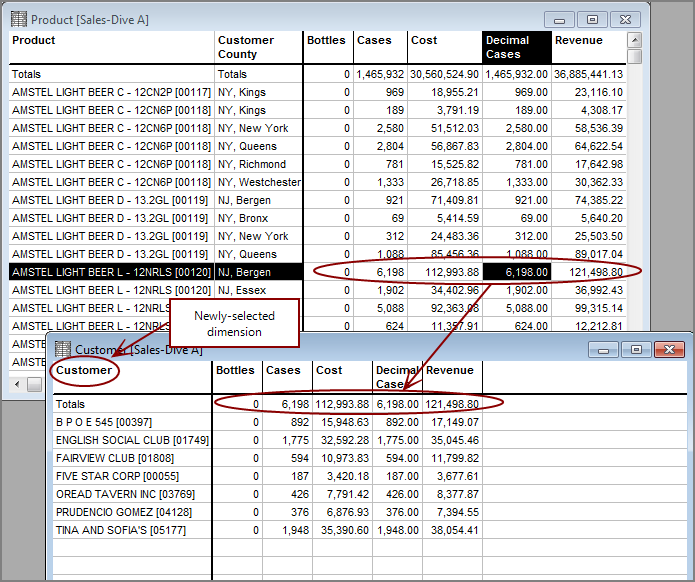
Task: Click the revenue value 8,377.87
Action: point(453,494)
